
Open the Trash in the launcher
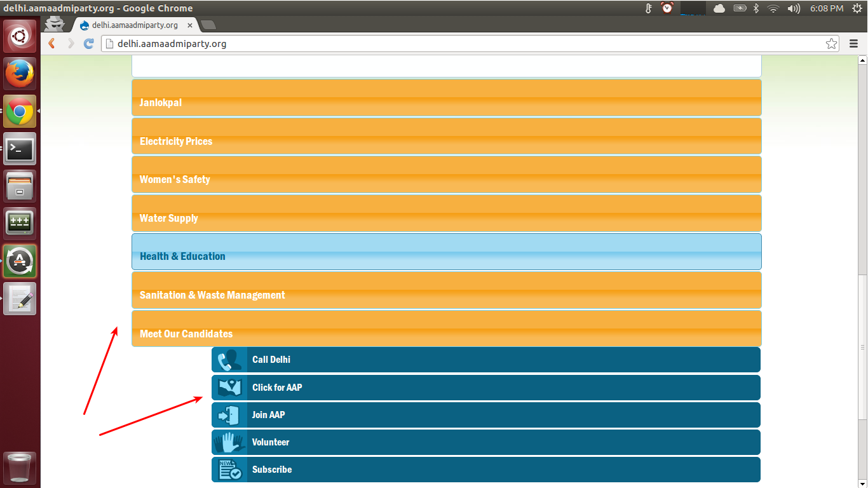tap(20, 468)
